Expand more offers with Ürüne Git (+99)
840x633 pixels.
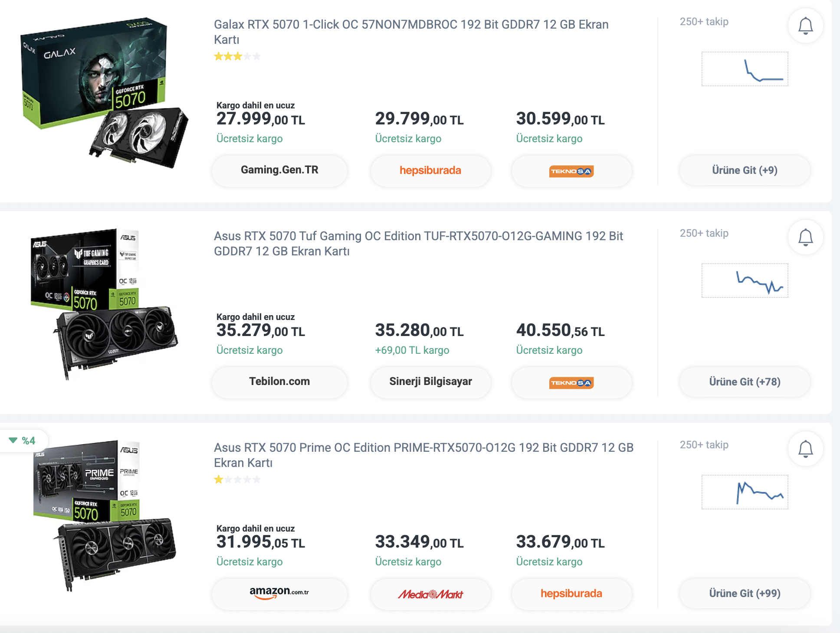tap(745, 594)
